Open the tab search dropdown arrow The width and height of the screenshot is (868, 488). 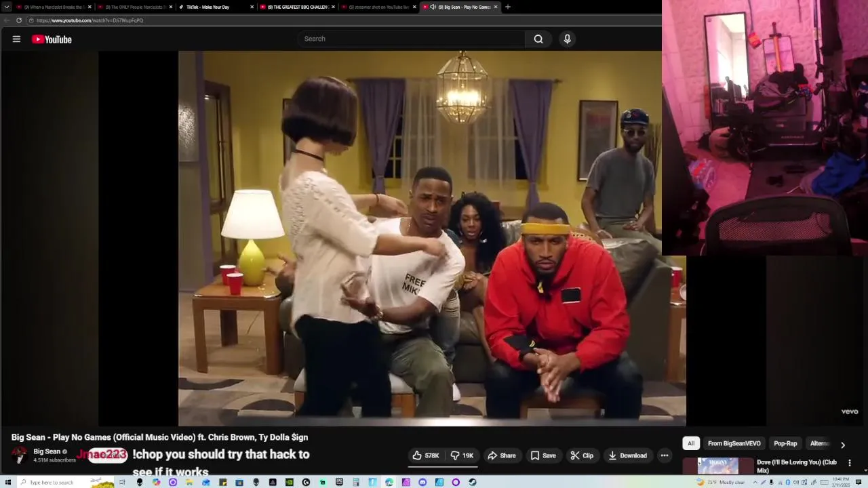point(7,7)
